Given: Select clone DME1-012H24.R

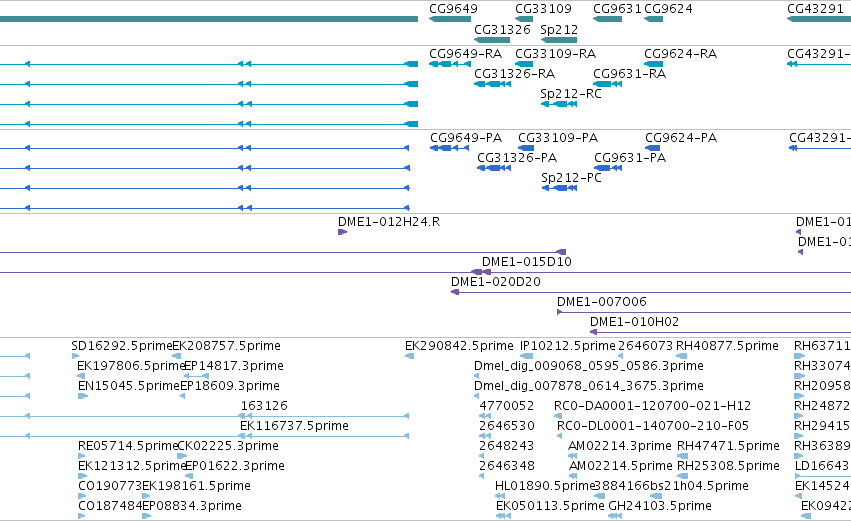Looking at the screenshot, I should [389, 222].
